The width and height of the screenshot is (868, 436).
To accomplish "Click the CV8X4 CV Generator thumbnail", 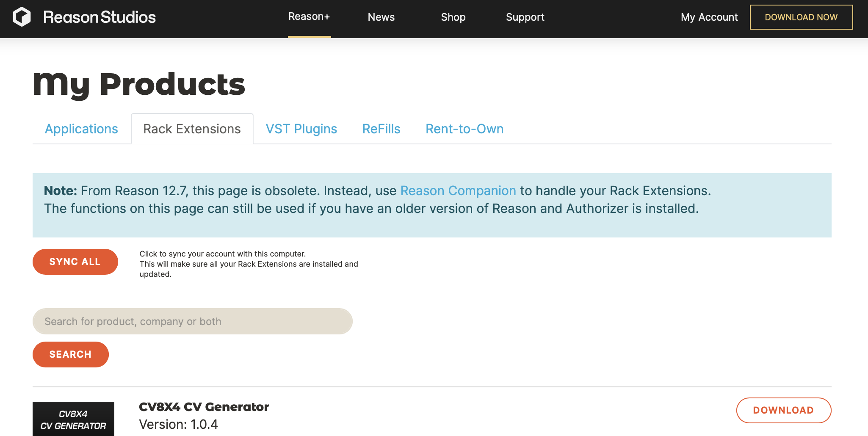I will click(73, 419).
